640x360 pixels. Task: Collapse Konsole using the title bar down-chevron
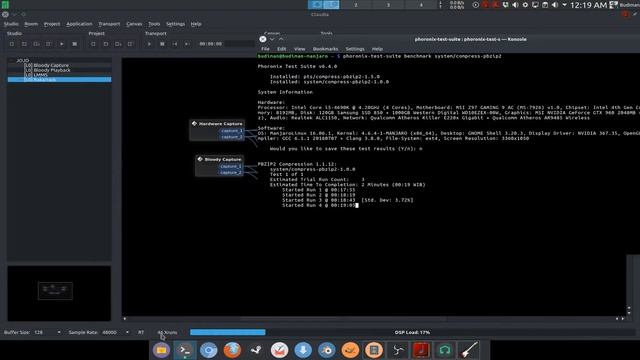click(272, 39)
